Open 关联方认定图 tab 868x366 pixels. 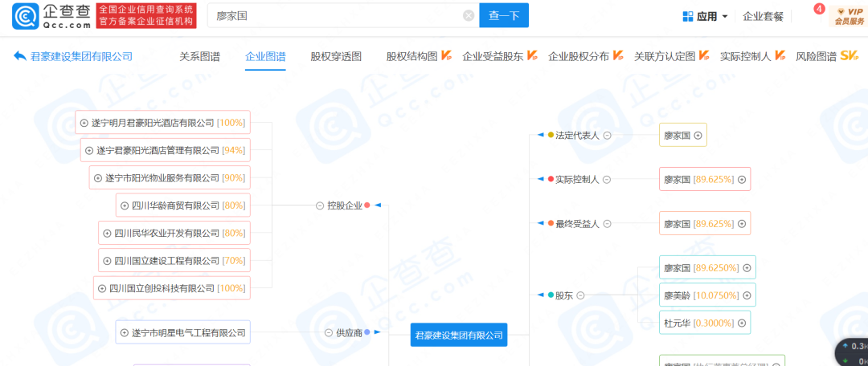tap(665, 56)
